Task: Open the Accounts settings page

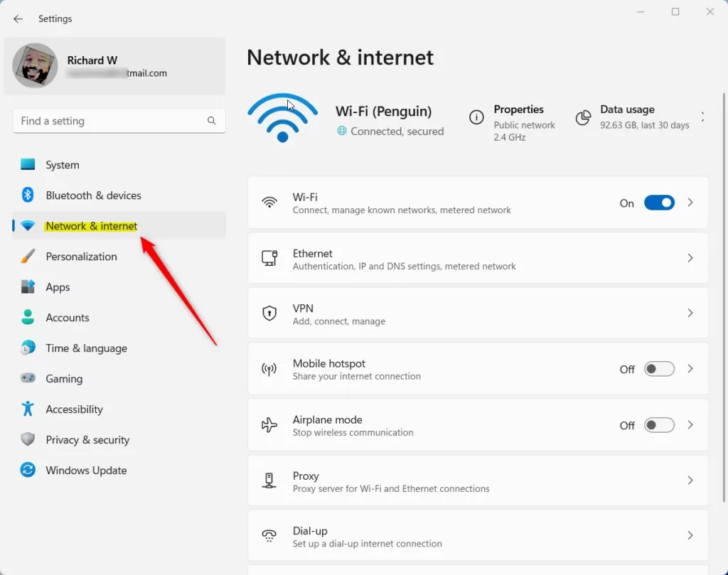Action: coord(68,318)
